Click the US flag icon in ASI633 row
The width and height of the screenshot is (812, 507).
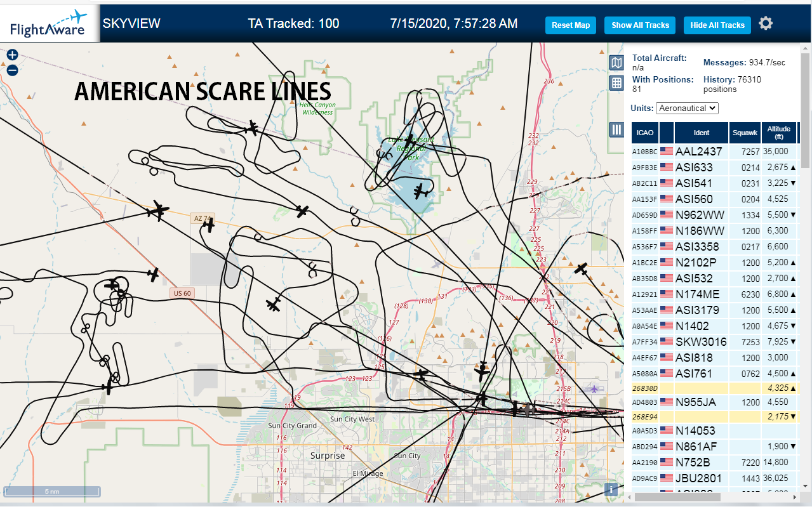pos(667,168)
